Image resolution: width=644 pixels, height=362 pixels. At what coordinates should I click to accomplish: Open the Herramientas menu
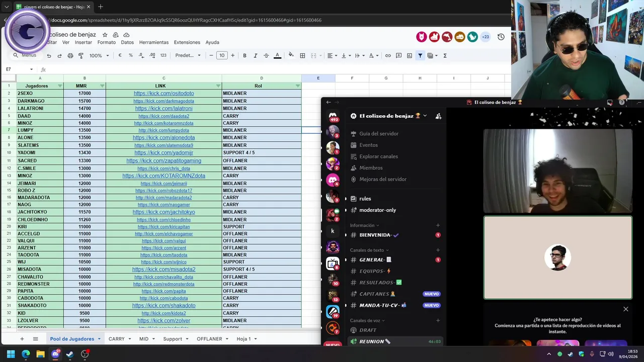click(154, 42)
